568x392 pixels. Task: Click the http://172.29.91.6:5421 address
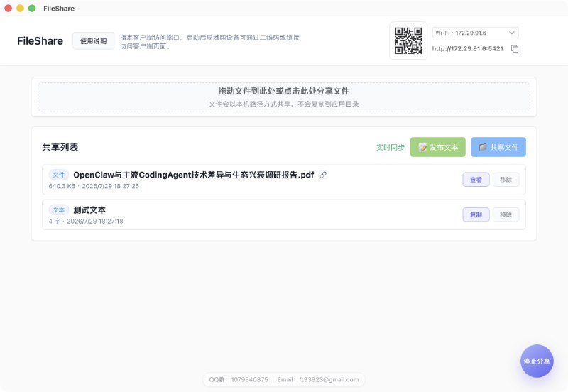(x=468, y=48)
